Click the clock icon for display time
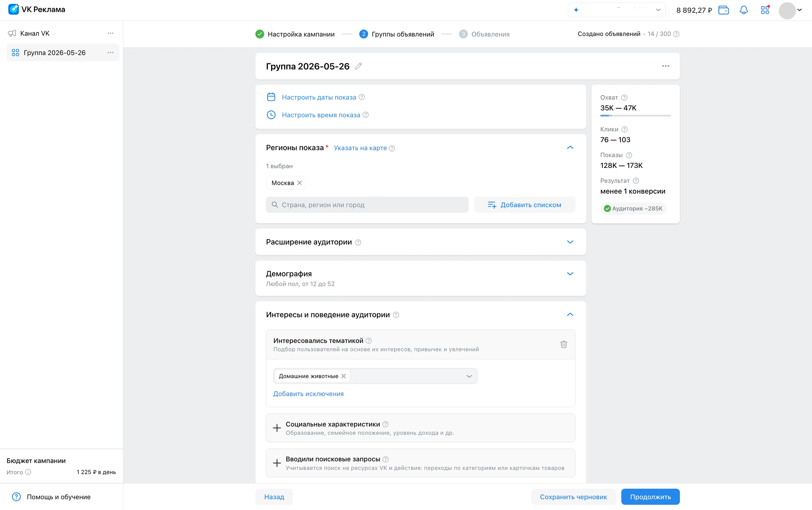Image resolution: width=812 pixels, height=510 pixels. click(271, 115)
